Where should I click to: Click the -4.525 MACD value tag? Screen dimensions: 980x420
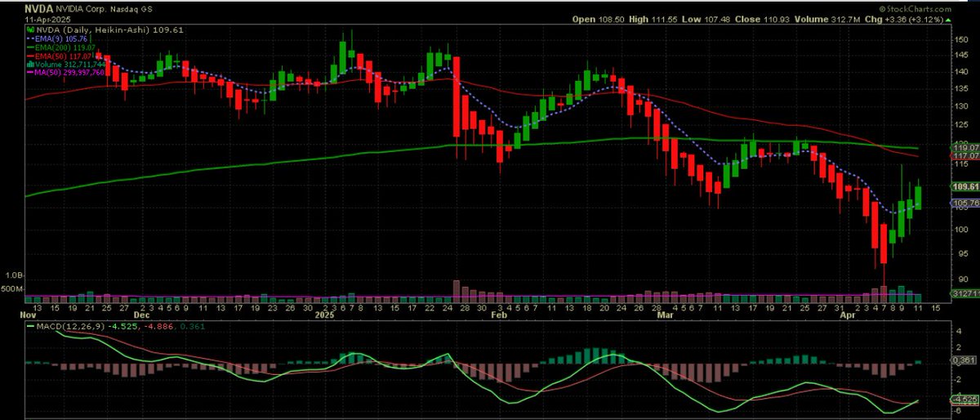pyautogui.click(x=965, y=399)
